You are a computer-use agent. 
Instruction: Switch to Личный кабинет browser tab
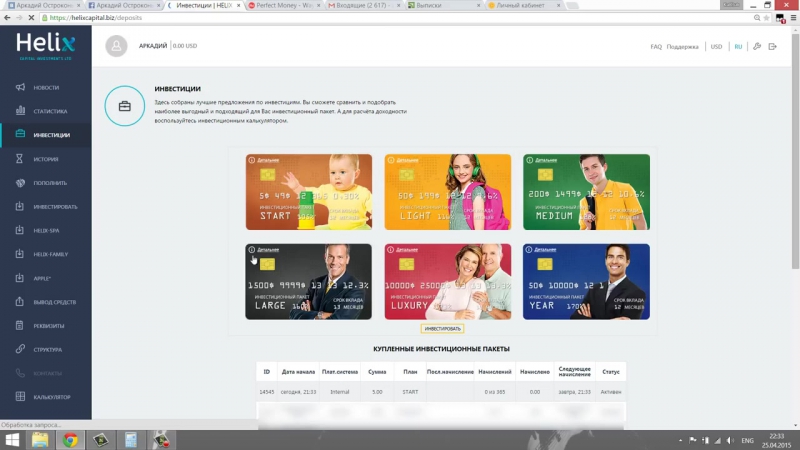point(523,5)
